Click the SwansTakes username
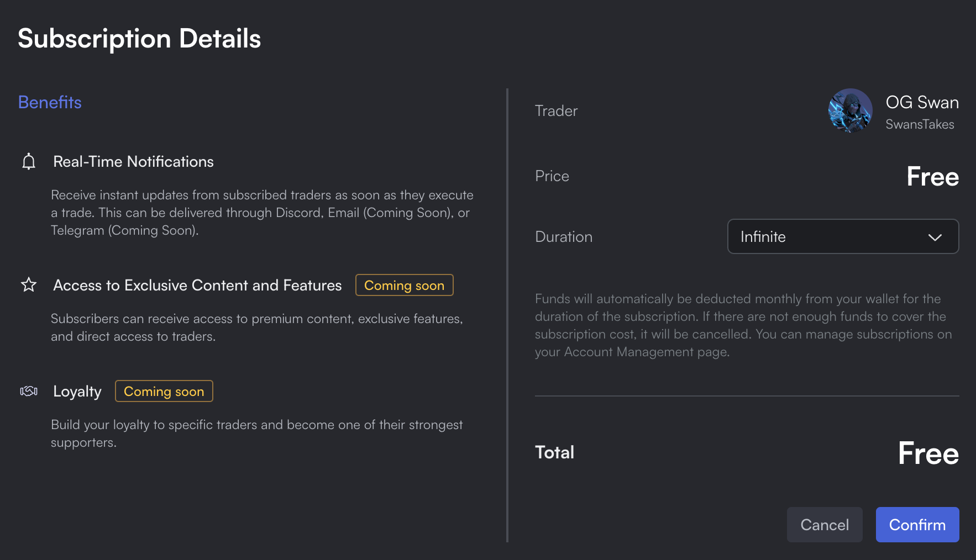976x560 pixels. click(x=920, y=124)
